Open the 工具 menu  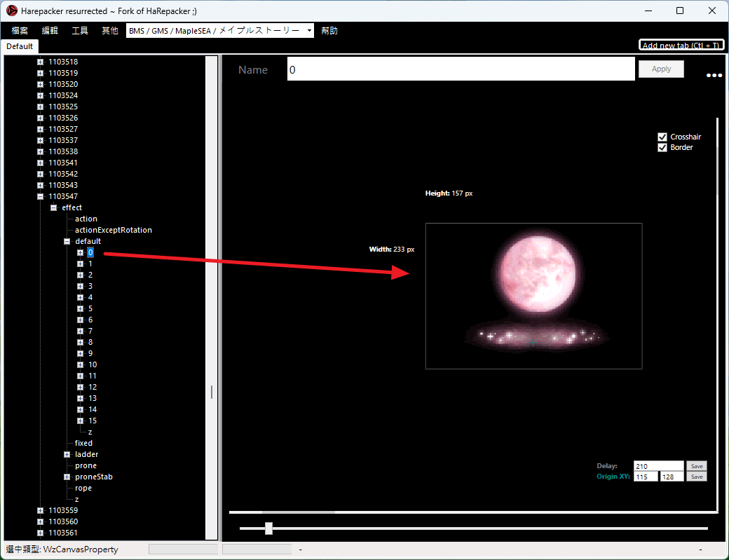80,31
